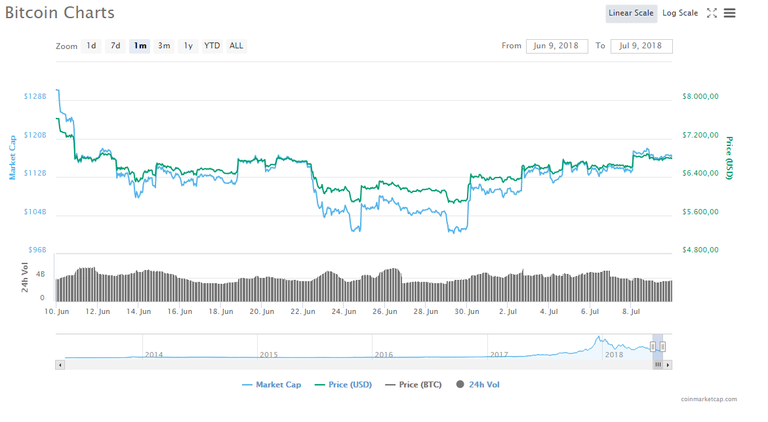Click the 2016 label in navigator
Viewport: 768px width, 422px height.
(x=384, y=354)
